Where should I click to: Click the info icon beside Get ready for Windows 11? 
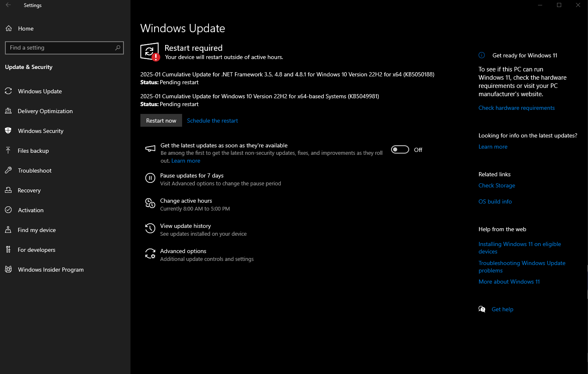tap(481, 55)
